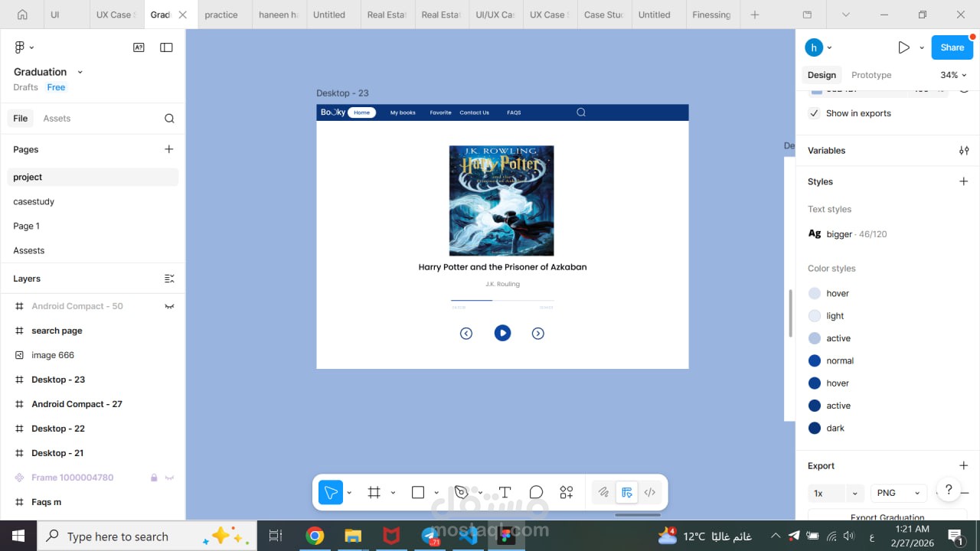Unlock the Frame 1000004780 layer
The height and width of the screenshot is (551, 980).
[154, 478]
